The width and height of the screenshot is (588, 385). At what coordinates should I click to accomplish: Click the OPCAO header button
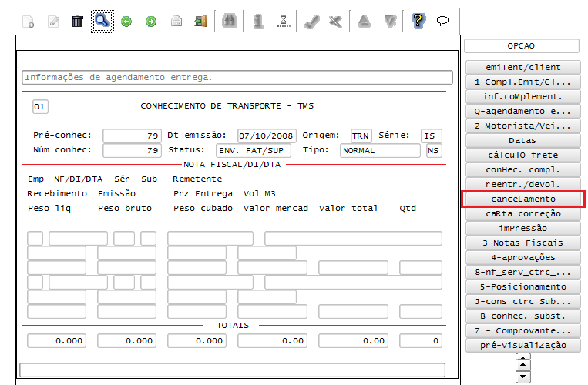521,45
